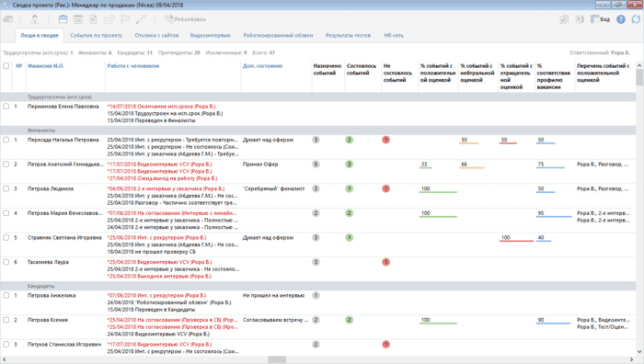Image resolution: width=644 pixels, height=364 pixels.
Task: Click the back-arrow icon at toolbar start
Action: click(x=7, y=19)
